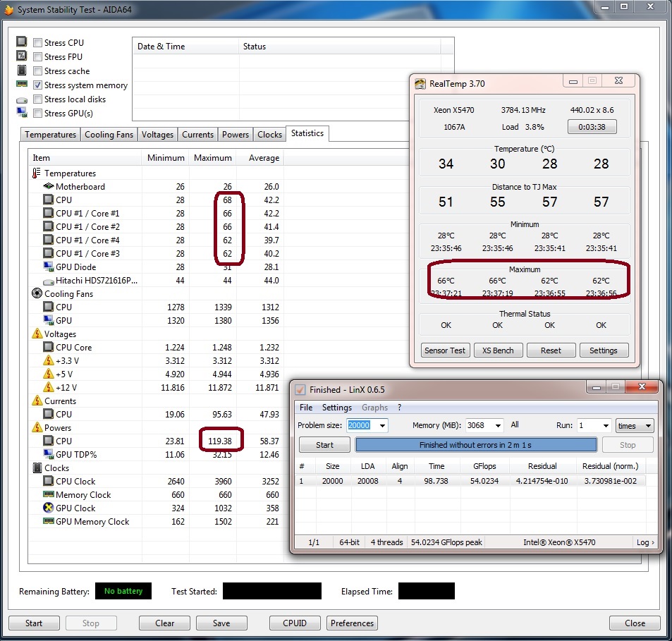672x641 pixels.
Task: Click the Currents group warning icon
Action: pyautogui.click(x=37, y=401)
